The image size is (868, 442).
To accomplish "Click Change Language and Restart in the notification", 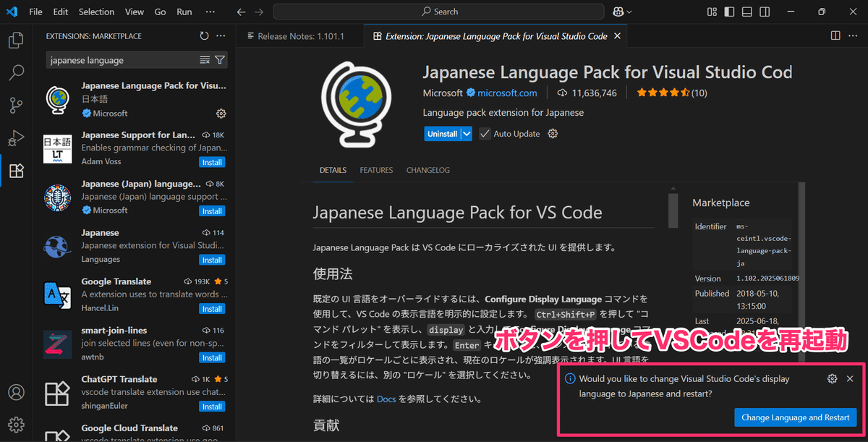I will (796, 417).
